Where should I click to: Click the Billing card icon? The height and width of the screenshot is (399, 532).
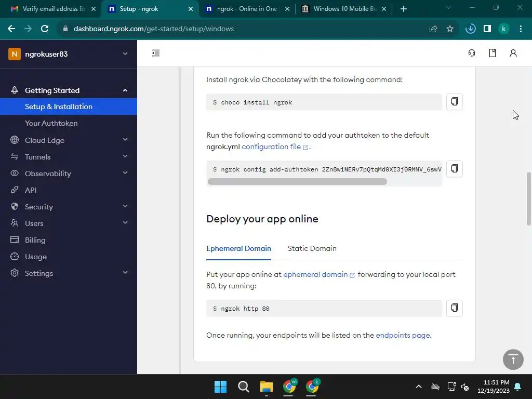(x=14, y=240)
